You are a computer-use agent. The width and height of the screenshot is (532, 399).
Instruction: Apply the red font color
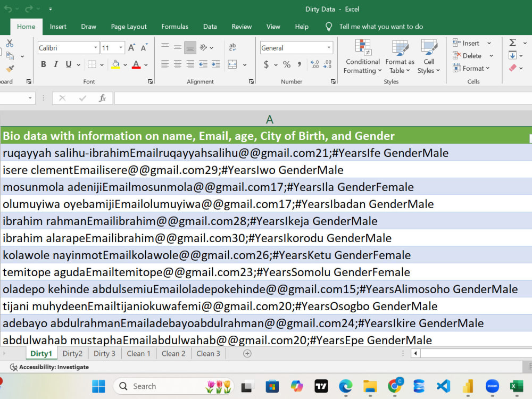(x=136, y=64)
